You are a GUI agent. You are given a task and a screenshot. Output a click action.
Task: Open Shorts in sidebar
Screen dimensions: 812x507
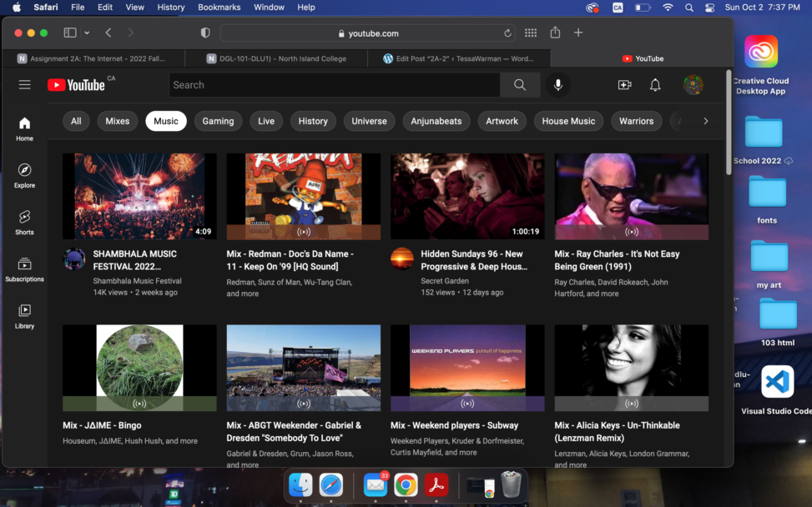(24, 223)
